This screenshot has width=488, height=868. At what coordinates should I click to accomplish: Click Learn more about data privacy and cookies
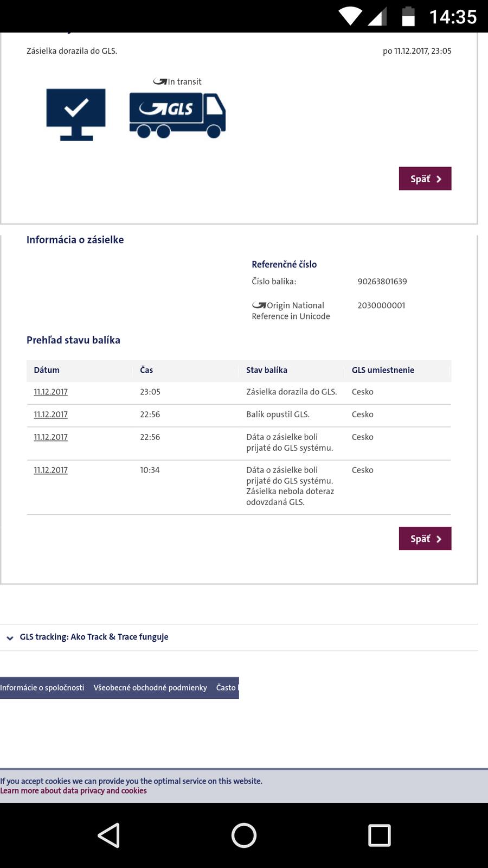(x=74, y=790)
